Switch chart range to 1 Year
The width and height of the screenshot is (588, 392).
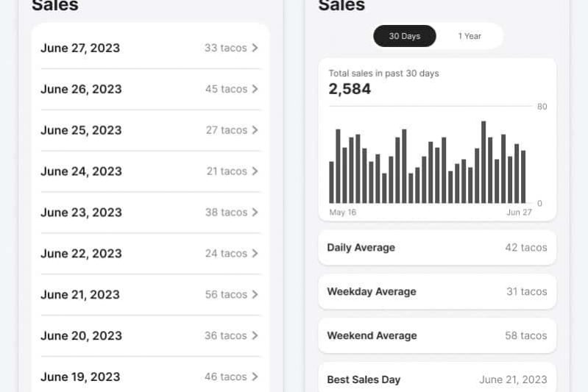point(470,36)
